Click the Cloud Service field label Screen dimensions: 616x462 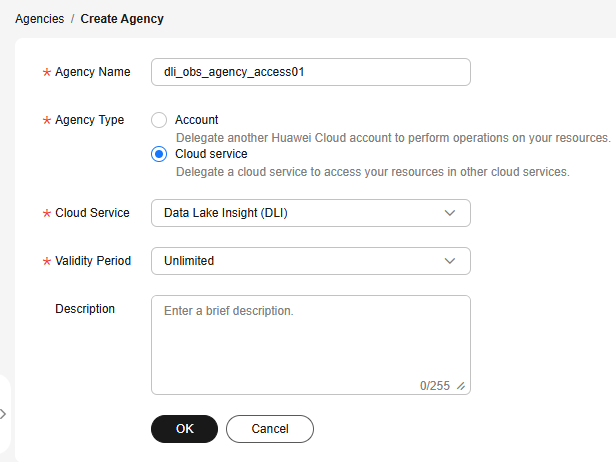92,213
